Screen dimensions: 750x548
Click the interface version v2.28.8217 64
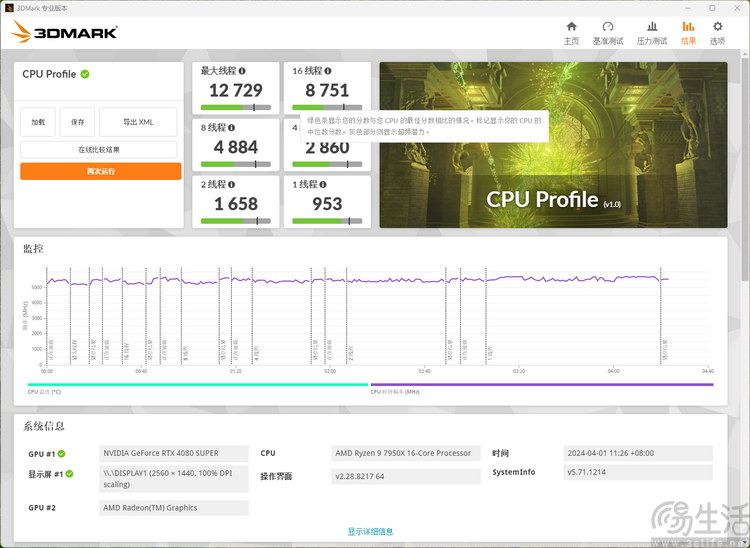[x=406, y=476]
